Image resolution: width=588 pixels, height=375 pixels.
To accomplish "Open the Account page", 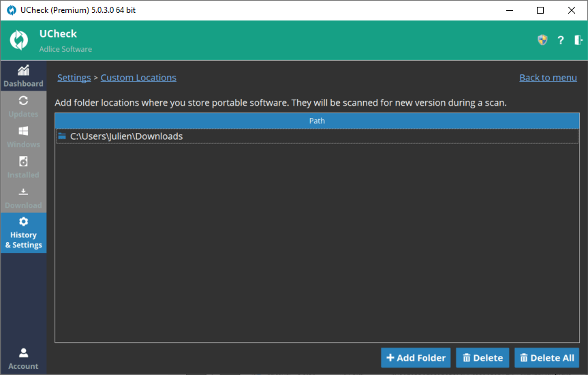I will click(23, 358).
